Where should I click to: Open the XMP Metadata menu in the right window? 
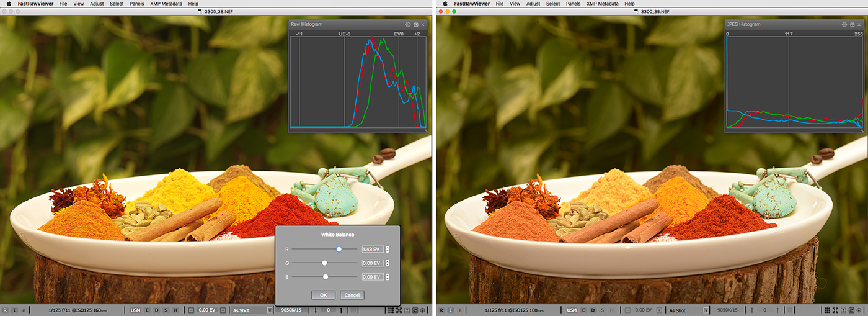pyautogui.click(x=602, y=4)
